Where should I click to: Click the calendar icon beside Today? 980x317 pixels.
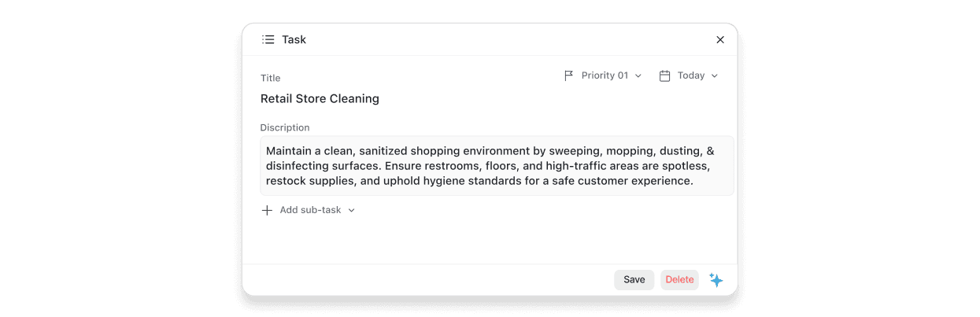(x=664, y=76)
